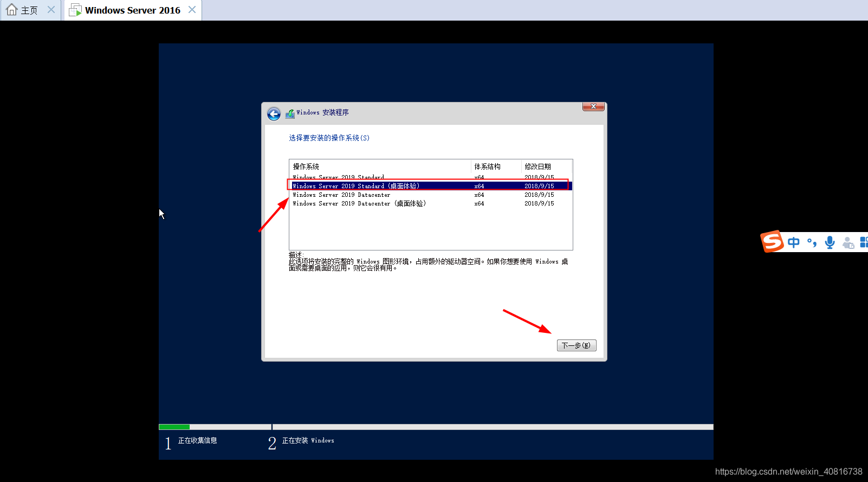
Task: Click the Sogou input method S logo
Action: click(x=772, y=241)
